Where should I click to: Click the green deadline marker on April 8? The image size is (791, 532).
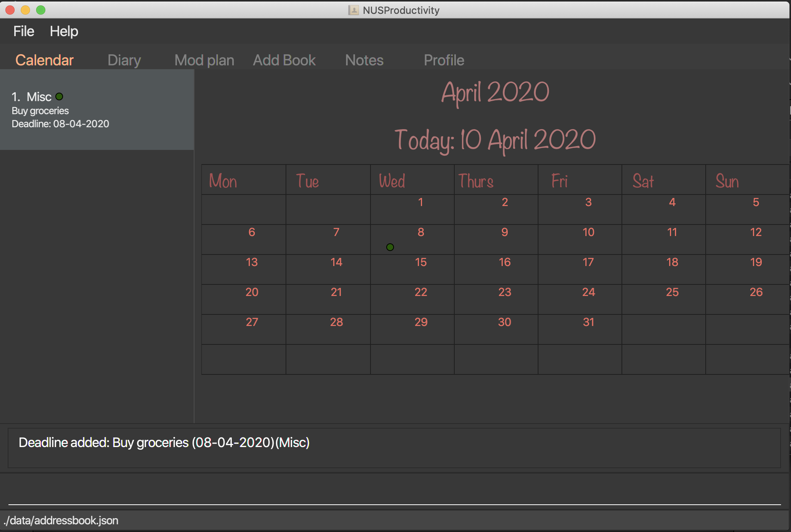pos(389,247)
